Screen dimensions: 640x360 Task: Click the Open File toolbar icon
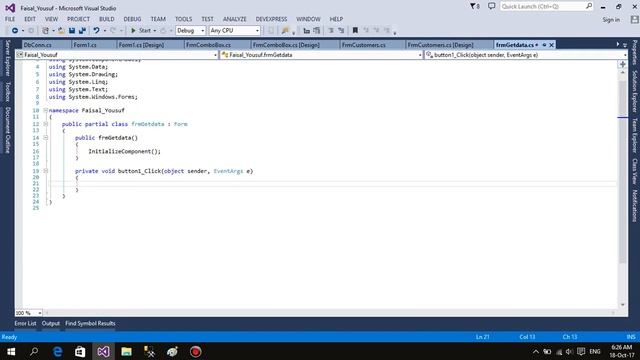pos(61,31)
